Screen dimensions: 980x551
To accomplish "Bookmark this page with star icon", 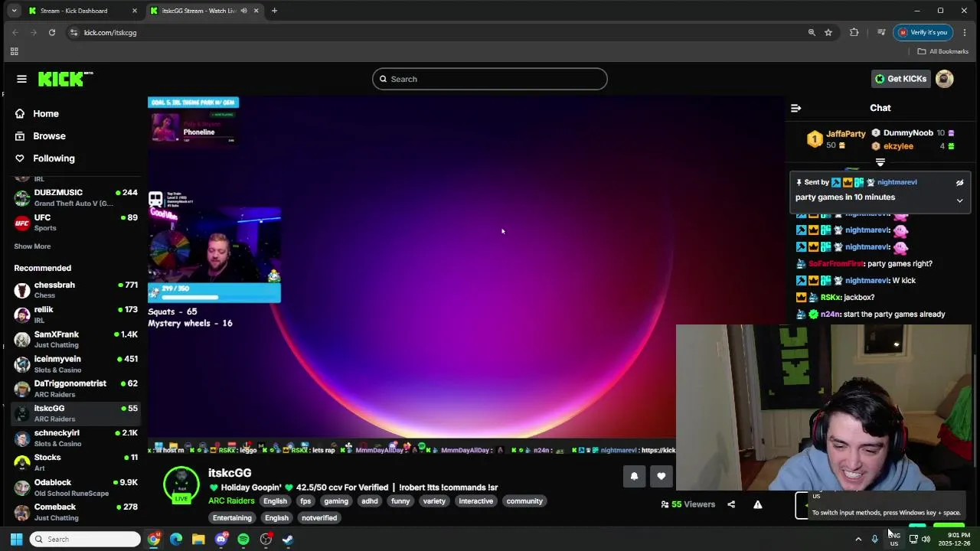I will pos(828,32).
